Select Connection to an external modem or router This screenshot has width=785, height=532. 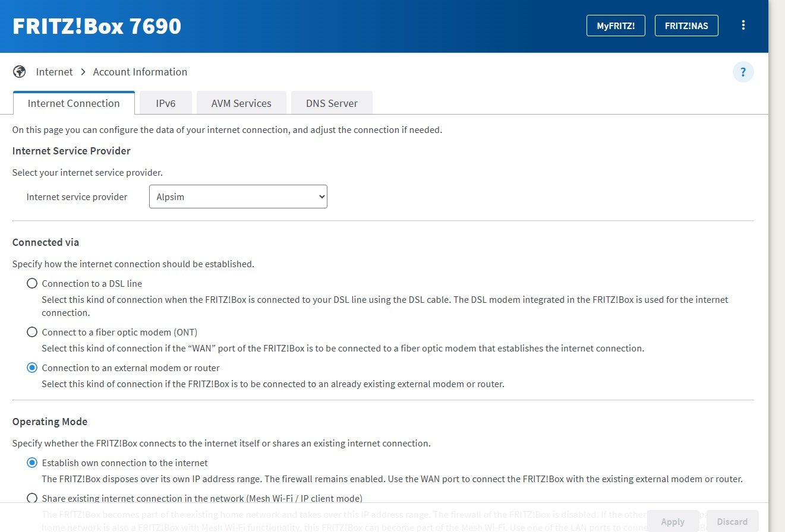32,368
